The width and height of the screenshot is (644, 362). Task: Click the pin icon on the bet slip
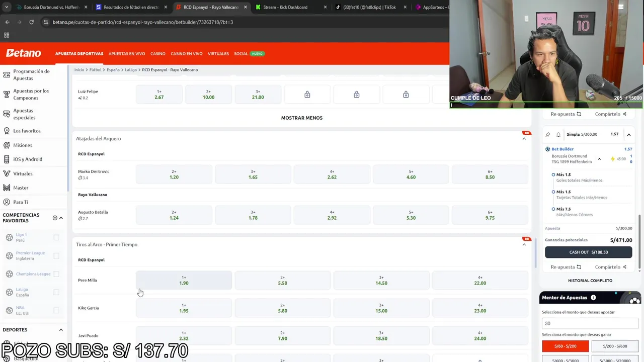pyautogui.click(x=548, y=135)
